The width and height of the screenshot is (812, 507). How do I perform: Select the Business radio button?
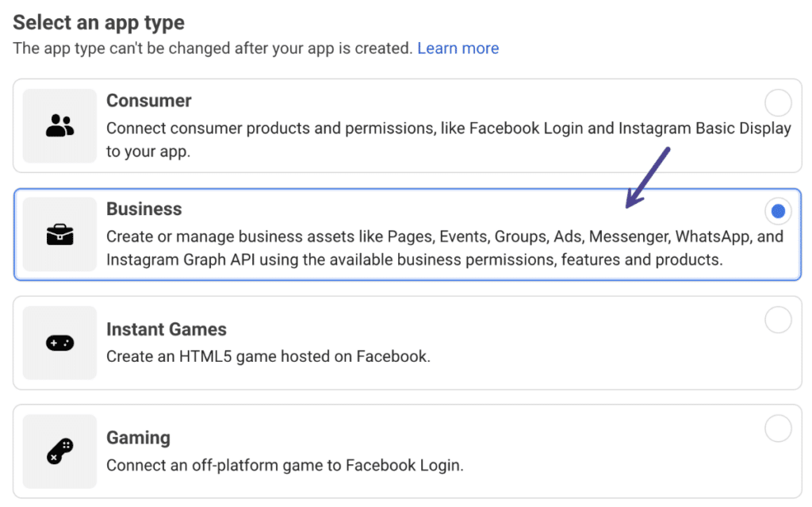pyautogui.click(x=778, y=211)
